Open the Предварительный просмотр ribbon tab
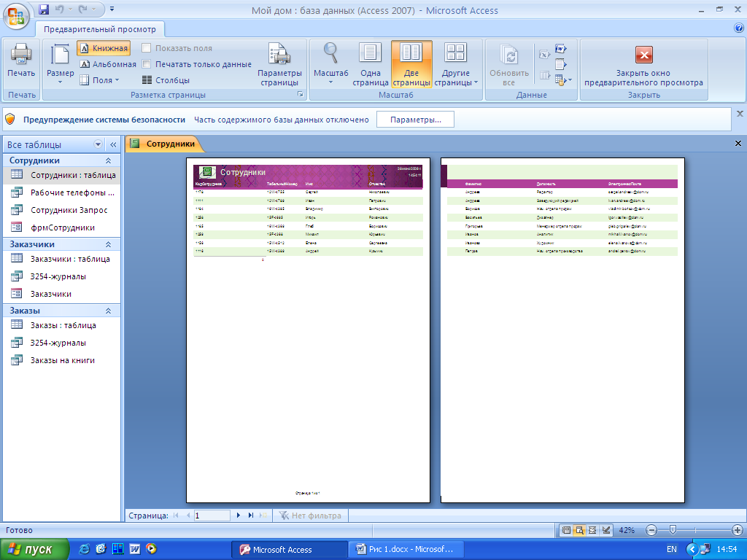The image size is (747, 560). [x=99, y=29]
